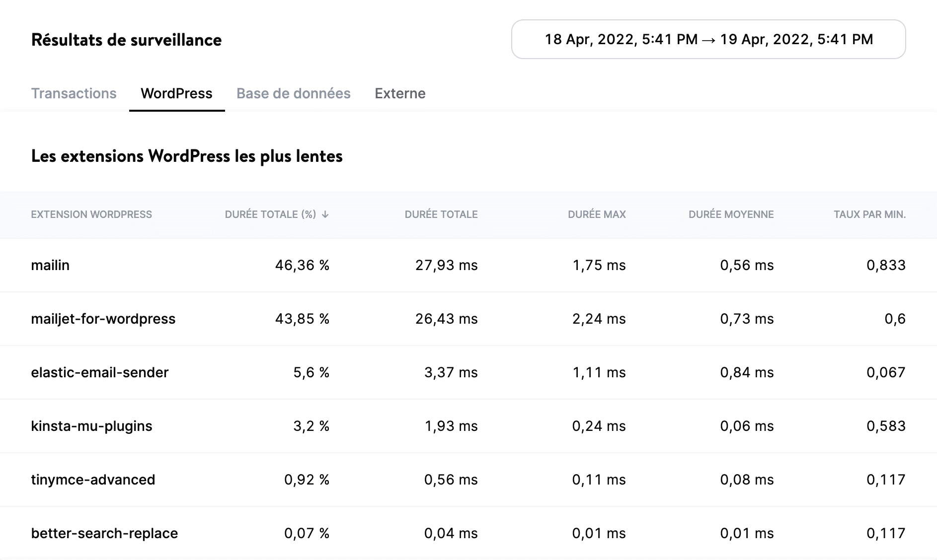Open the date range picker

point(709,39)
